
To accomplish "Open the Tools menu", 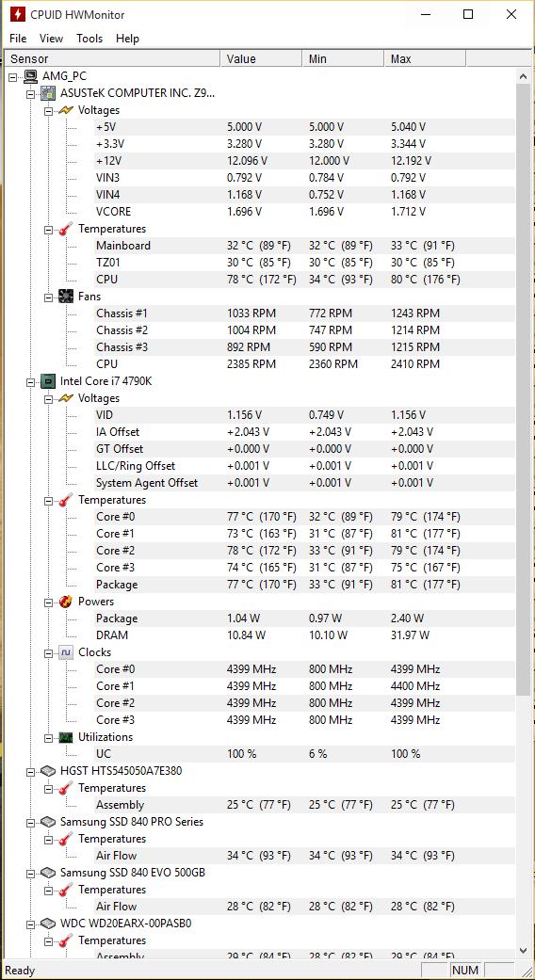I will pos(89,38).
